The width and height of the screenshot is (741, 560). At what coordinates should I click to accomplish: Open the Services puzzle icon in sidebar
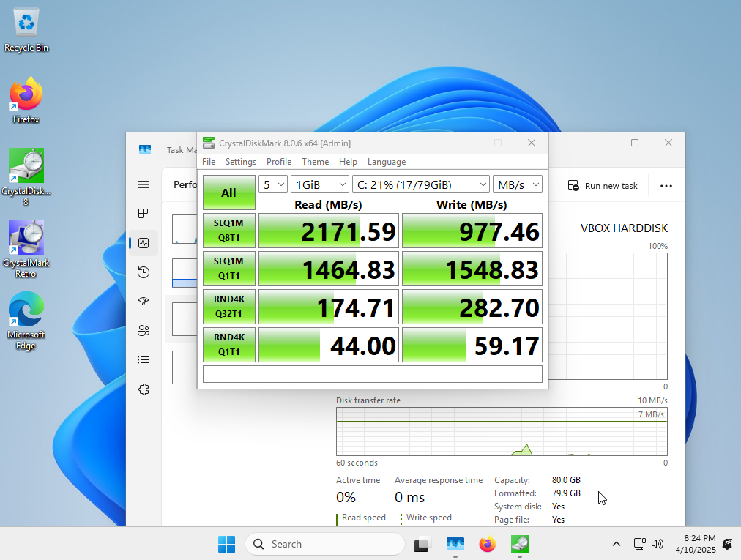[144, 389]
